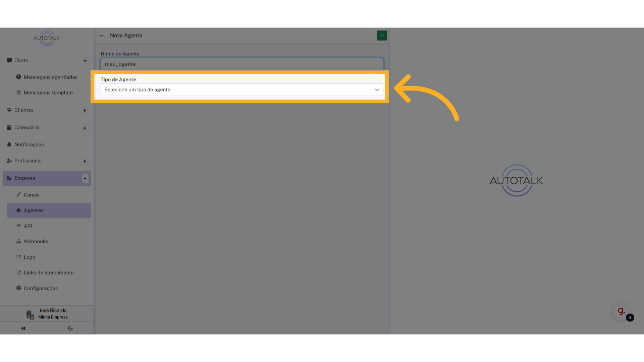Image resolution: width=644 pixels, height=362 pixels.
Task: Click the Calendário calendar icon
Action: coord(9,127)
